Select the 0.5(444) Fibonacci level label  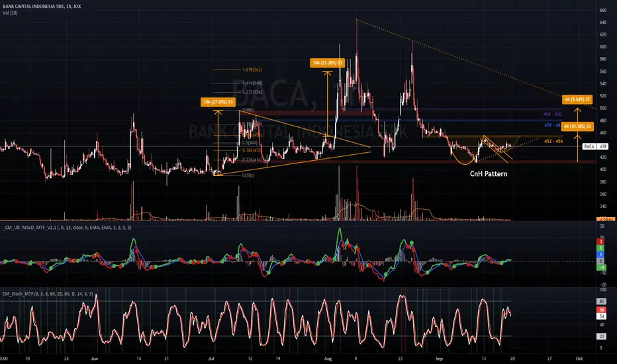[250, 143]
